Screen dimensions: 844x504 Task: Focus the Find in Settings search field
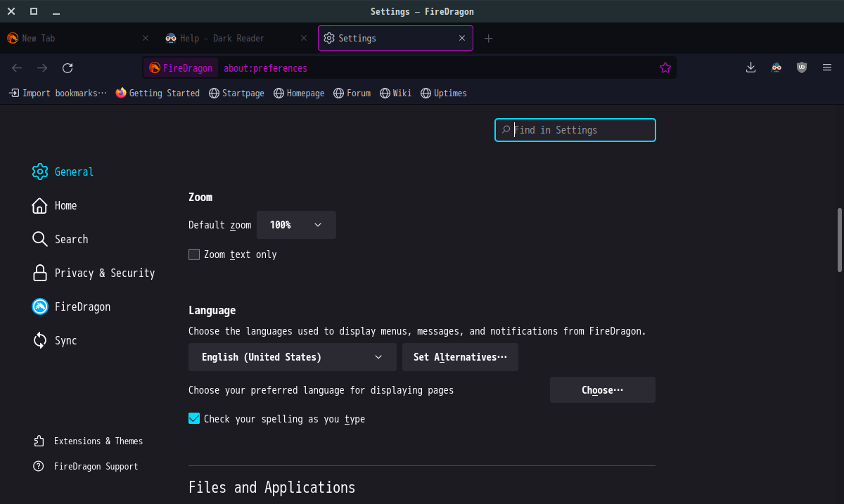pyautogui.click(x=575, y=130)
